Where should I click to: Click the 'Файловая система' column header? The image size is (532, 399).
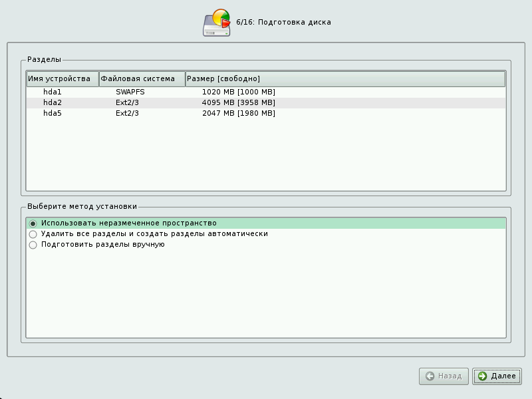click(142, 79)
